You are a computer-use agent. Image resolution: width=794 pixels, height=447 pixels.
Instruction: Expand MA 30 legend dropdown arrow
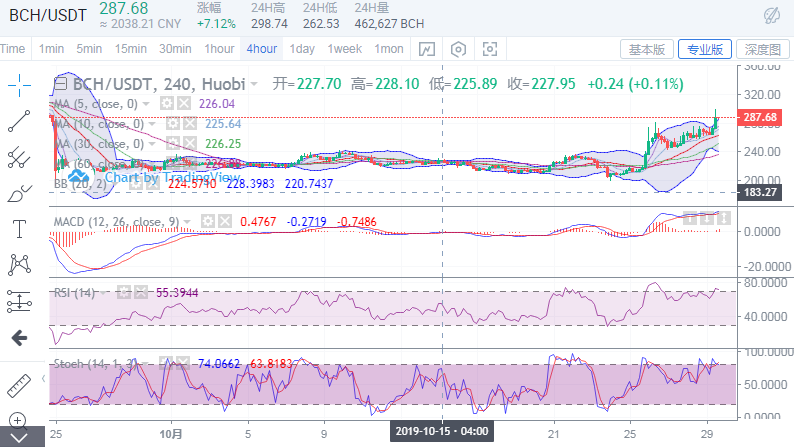pos(152,143)
